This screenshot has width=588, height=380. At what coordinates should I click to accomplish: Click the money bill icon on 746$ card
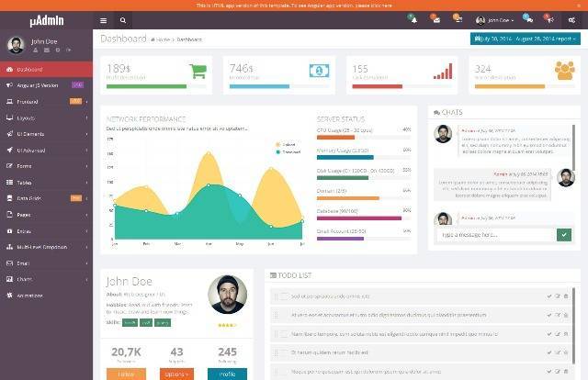319,71
